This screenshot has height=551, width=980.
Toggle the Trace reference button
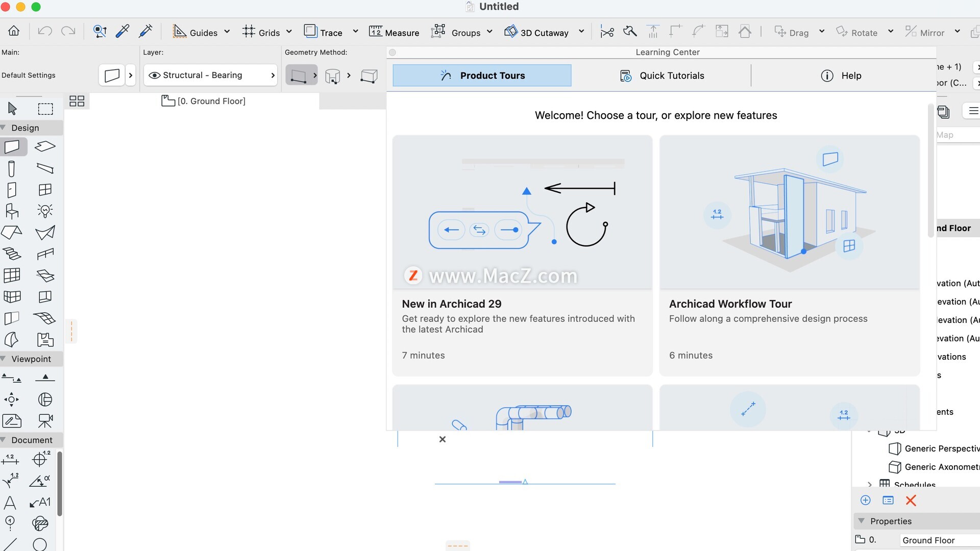324,32
